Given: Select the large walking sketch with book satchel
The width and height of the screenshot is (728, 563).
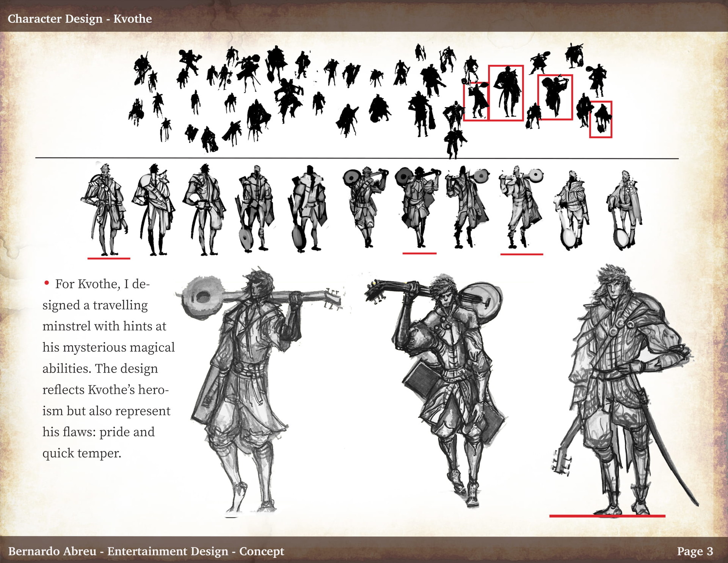Looking at the screenshot, I should (436, 391).
